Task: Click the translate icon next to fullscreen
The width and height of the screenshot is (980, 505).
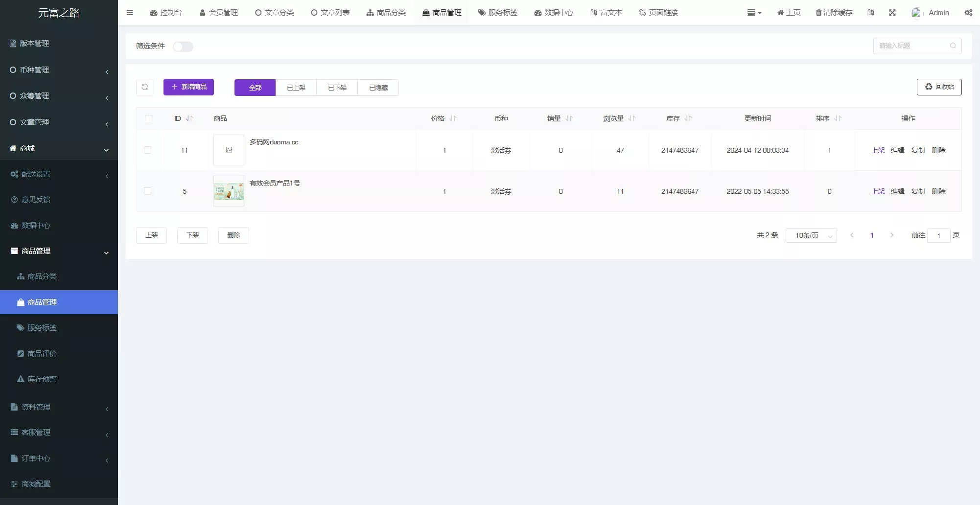Action: point(871,13)
